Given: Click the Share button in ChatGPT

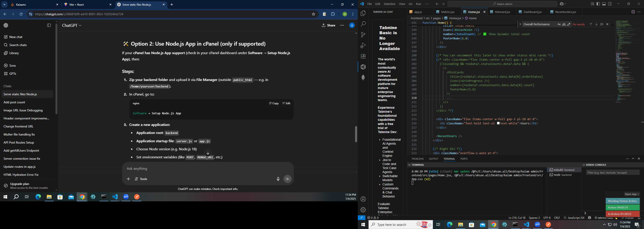Looking at the screenshot, I should pos(328,25).
